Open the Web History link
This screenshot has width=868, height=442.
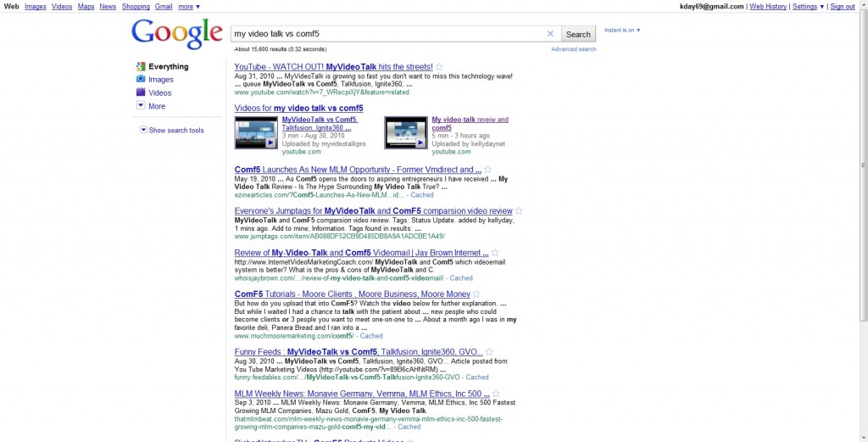coord(768,7)
